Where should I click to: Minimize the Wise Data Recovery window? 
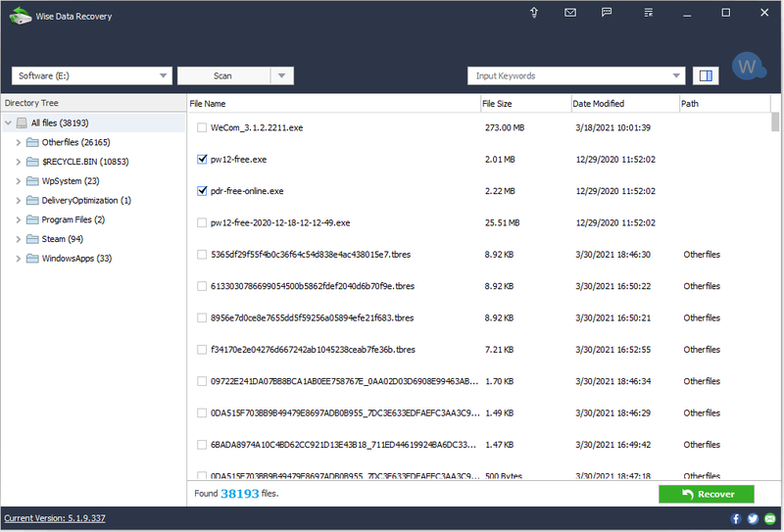tap(687, 14)
